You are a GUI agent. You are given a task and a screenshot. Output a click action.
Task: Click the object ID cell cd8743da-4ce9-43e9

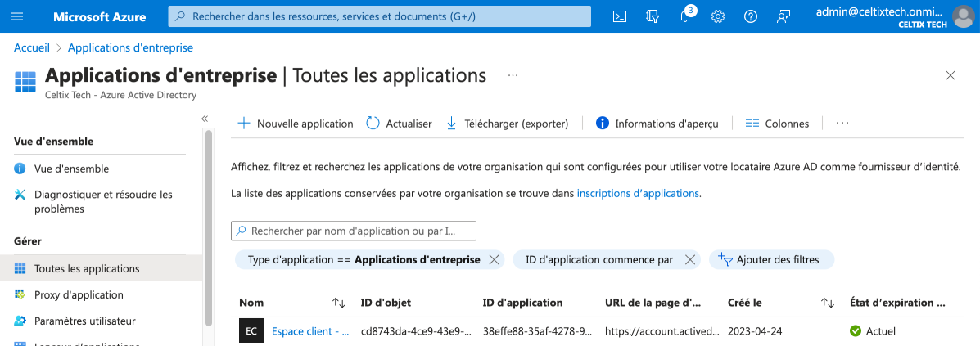416,331
